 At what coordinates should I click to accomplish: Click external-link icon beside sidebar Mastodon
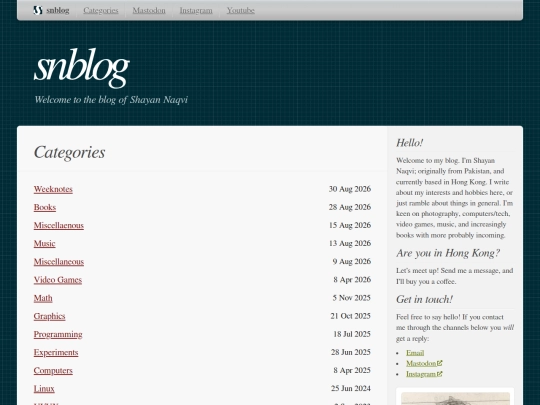click(440, 363)
